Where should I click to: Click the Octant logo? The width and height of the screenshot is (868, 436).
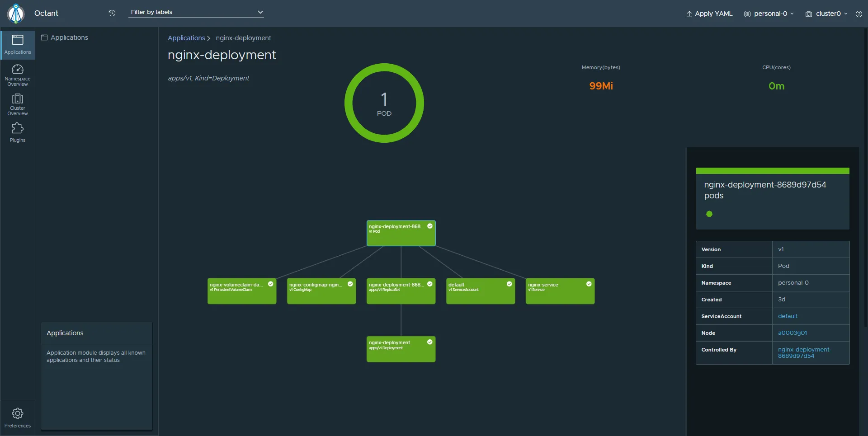point(16,13)
